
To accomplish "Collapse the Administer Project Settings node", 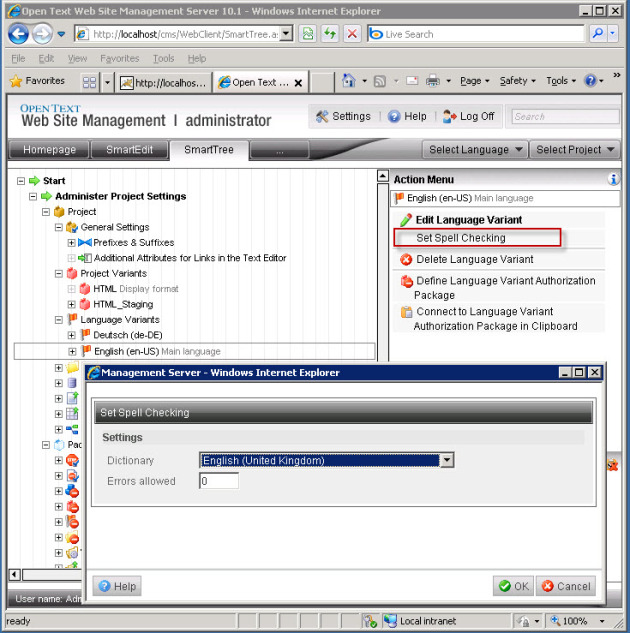I will coord(33,197).
